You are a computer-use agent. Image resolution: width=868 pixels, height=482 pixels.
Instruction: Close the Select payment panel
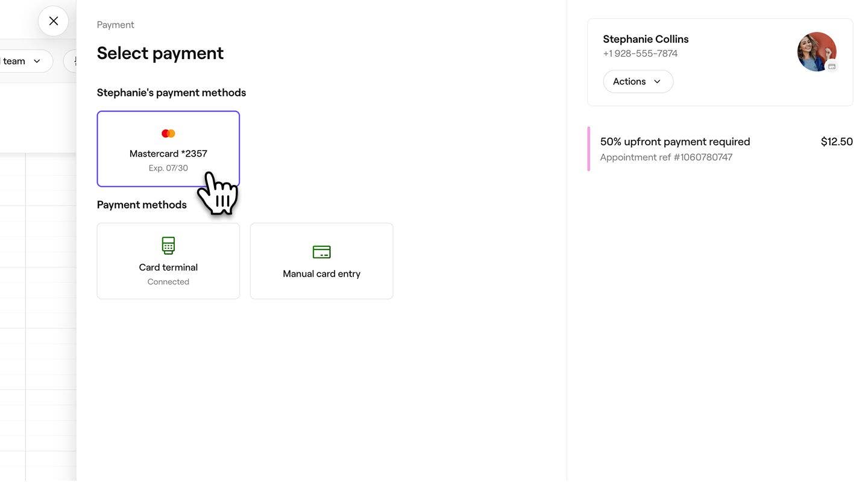(54, 21)
